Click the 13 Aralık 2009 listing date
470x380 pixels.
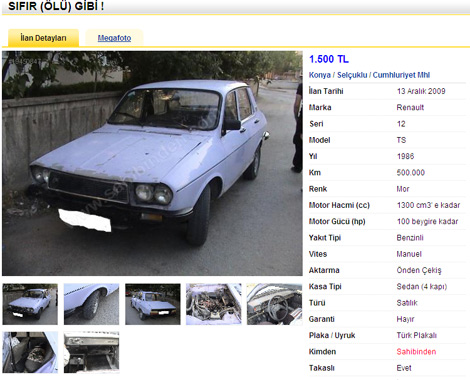[x=421, y=91]
